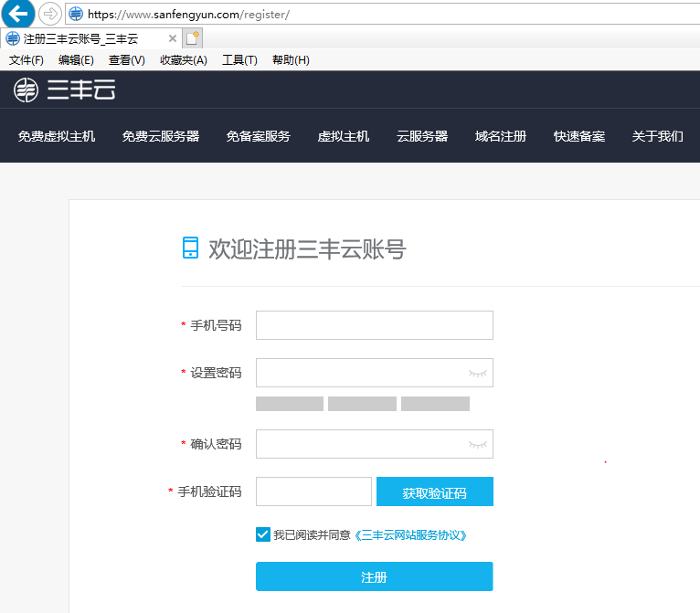Open the 三丰云网站服务协议 link

416,535
